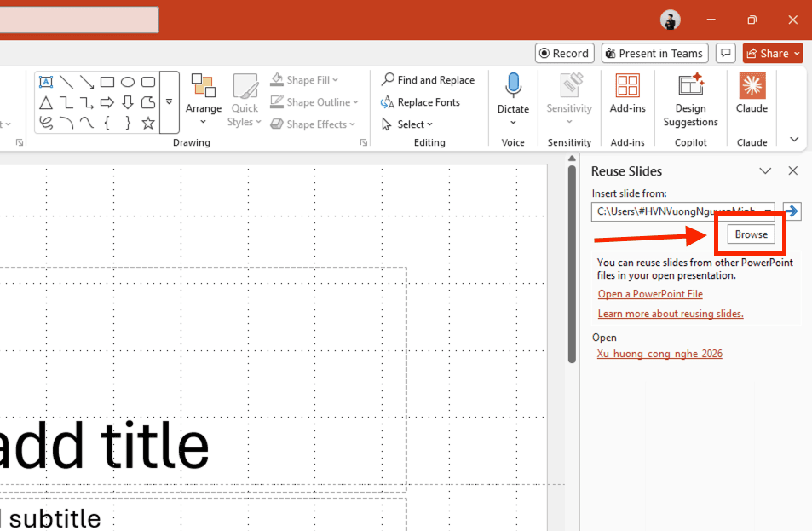This screenshot has height=531, width=812.
Task: Launch the Claude add-in
Action: [752, 95]
